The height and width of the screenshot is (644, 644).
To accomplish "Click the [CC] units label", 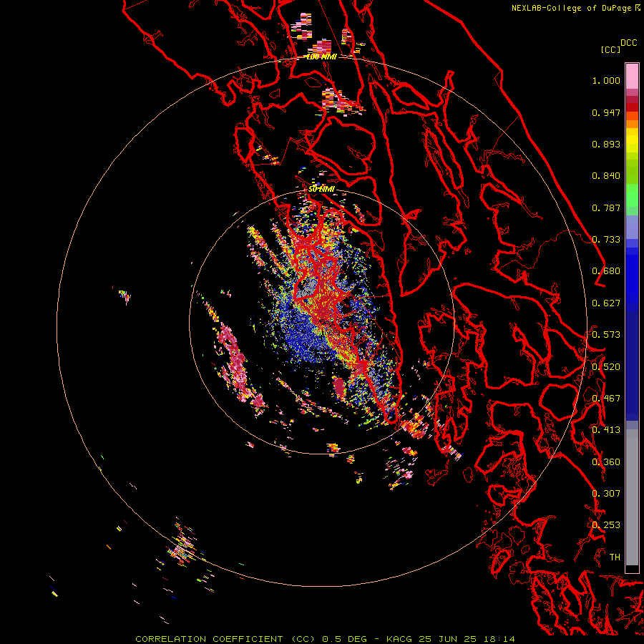I will click(x=610, y=49).
